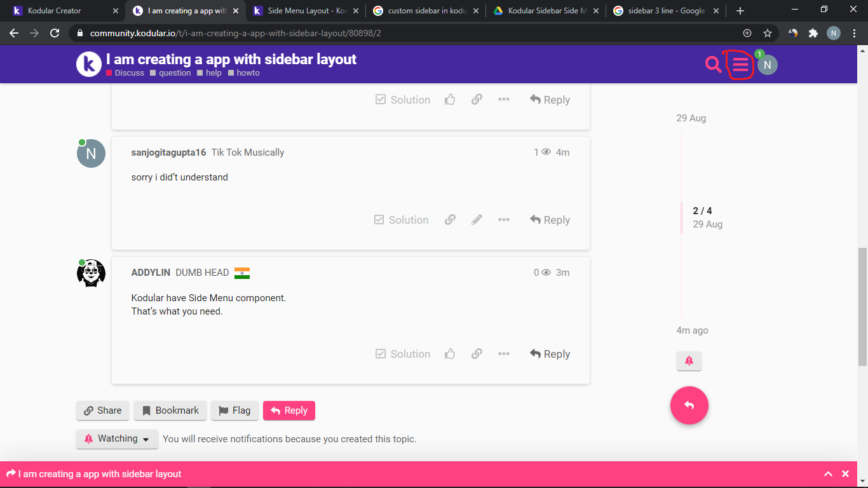Like ADDYLIN's post with the thumbs up icon

449,354
